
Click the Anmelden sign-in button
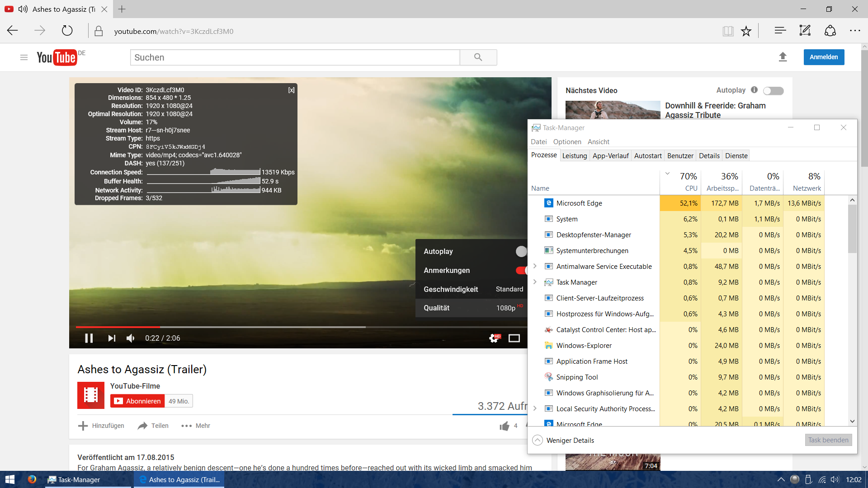[823, 57]
